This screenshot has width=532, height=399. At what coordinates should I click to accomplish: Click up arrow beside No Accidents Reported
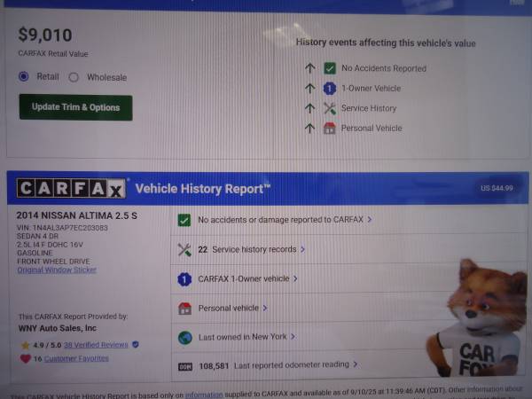tap(309, 68)
